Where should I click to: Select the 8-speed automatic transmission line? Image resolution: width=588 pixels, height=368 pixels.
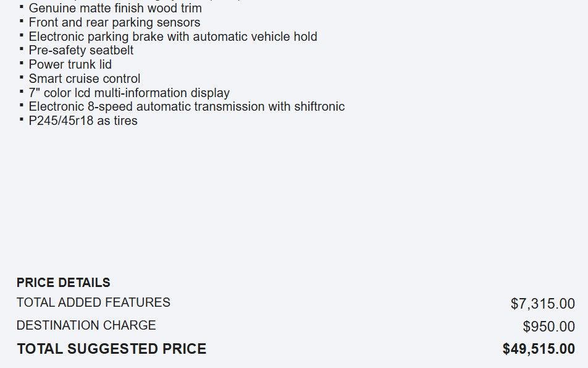click(187, 106)
